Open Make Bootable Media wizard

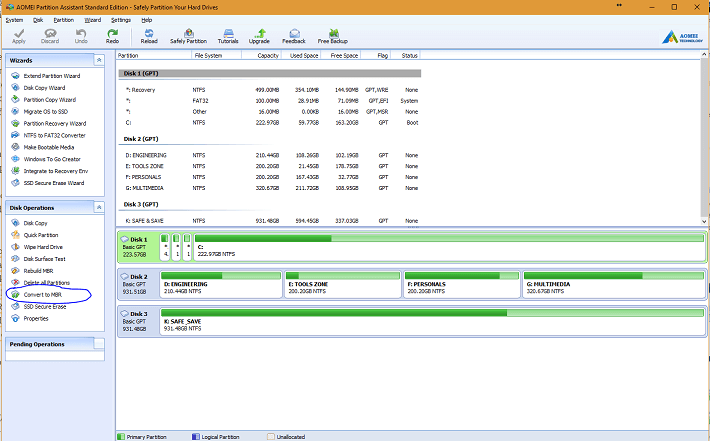pos(49,147)
